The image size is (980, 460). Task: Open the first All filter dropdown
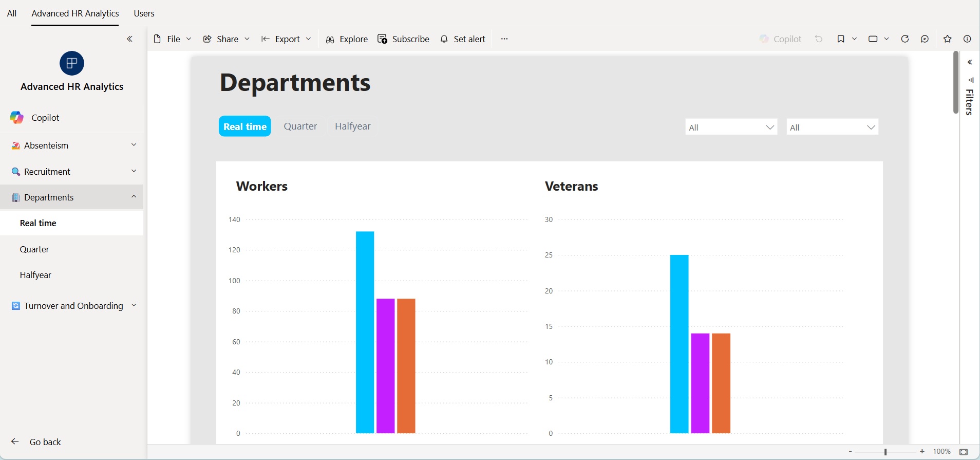click(x=731, y=127)
